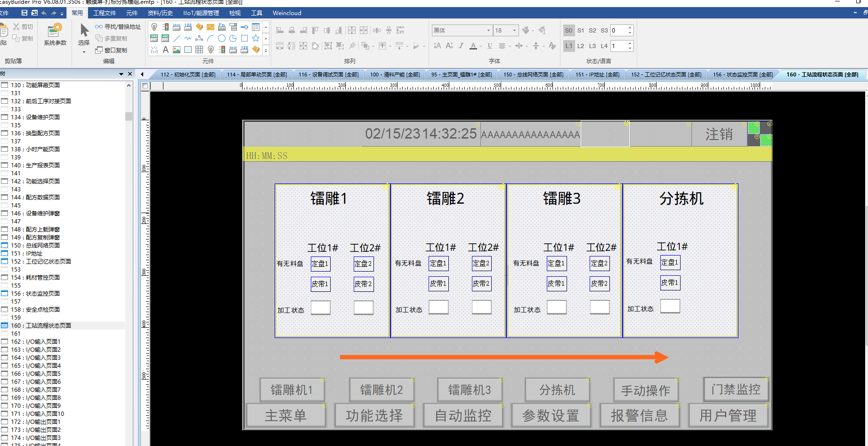This screenshot has width=868, height=446.
Task: Toggle language L3
Action: [592, 46]
